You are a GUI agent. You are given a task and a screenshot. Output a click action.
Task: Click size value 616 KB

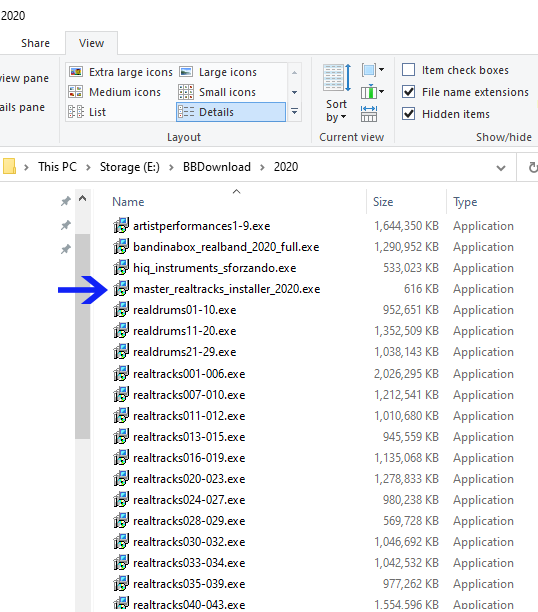tap(421, 289)
